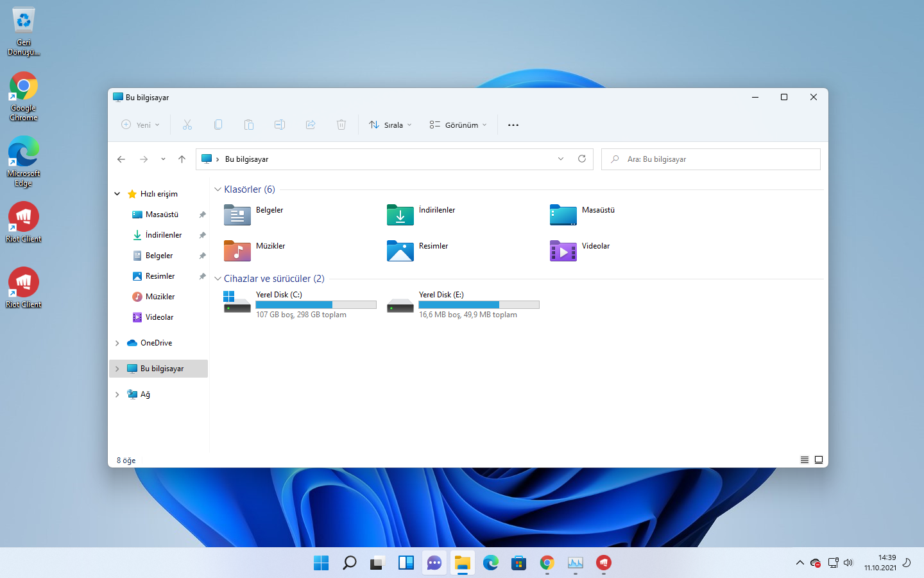
Task: Select the Geri Dönüşüm recycle bin desktop icon
Action: coord(24,32)
